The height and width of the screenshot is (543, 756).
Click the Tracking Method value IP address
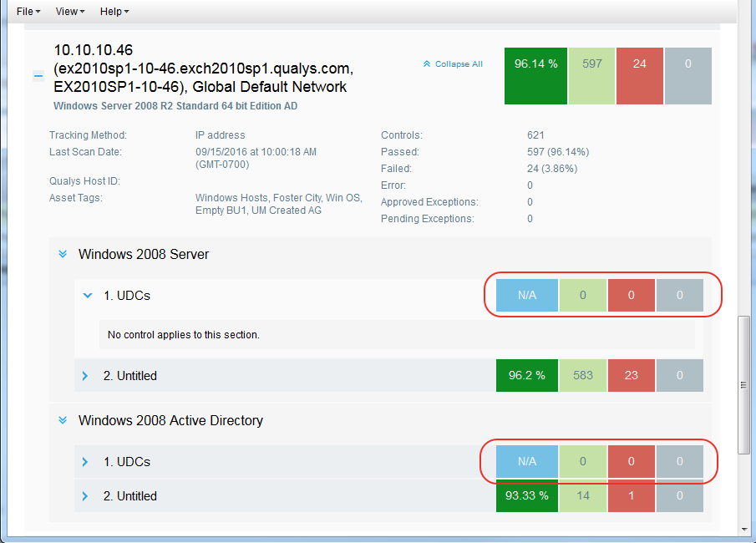(x=220, y=135)
